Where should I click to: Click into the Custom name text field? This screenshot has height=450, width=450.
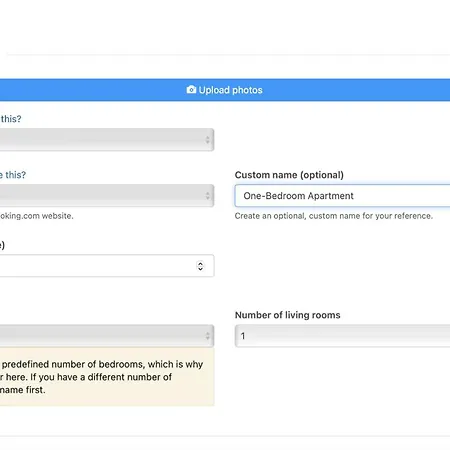342,196
